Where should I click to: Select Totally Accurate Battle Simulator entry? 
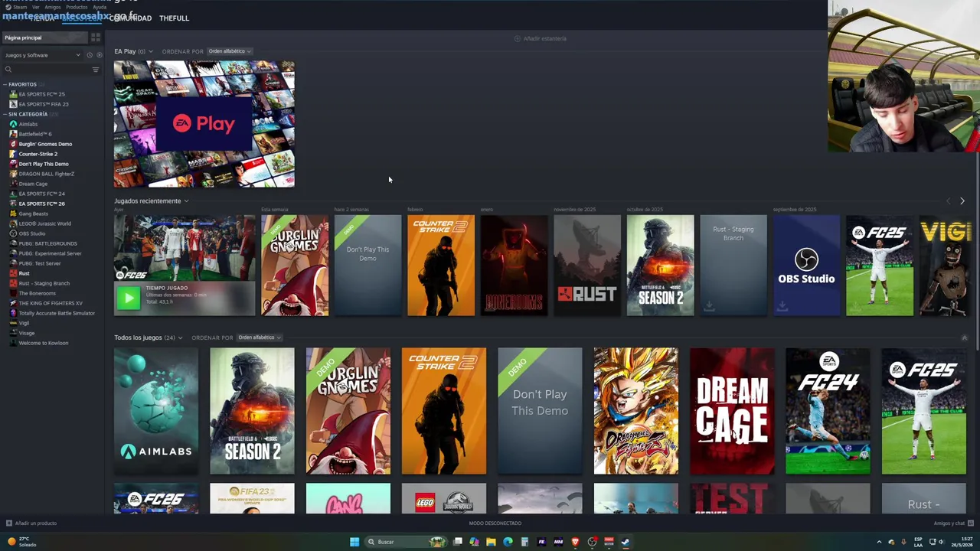(57, 313)
